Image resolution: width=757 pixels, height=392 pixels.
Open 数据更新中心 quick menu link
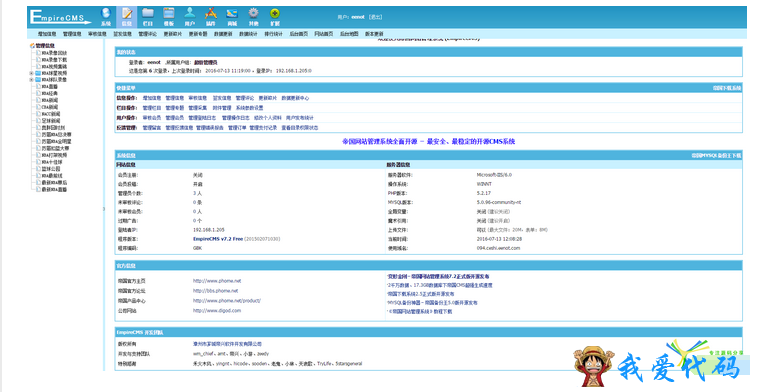pos(295,98)
